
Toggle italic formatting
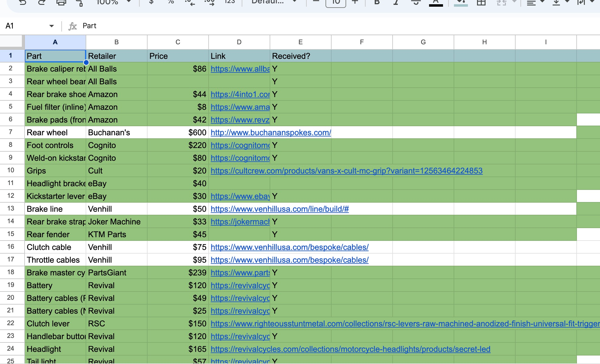(x=396, y=2)
